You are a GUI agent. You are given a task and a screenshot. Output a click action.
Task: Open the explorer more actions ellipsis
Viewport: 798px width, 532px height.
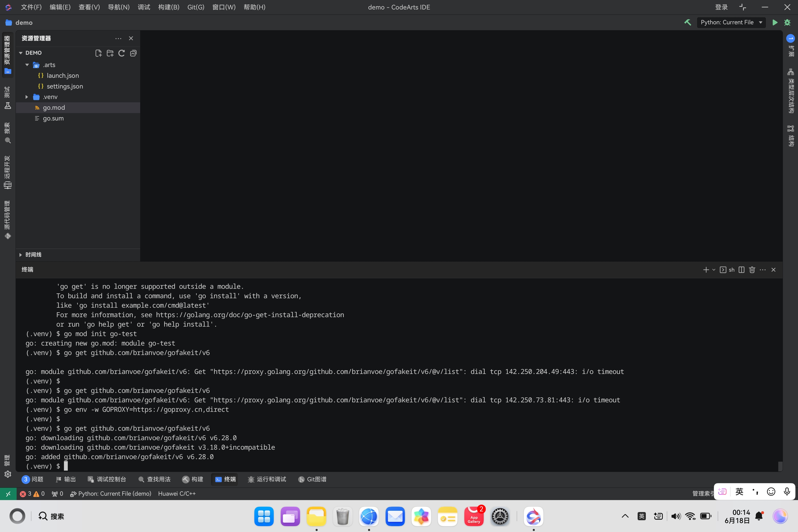[x=118, y=38]
